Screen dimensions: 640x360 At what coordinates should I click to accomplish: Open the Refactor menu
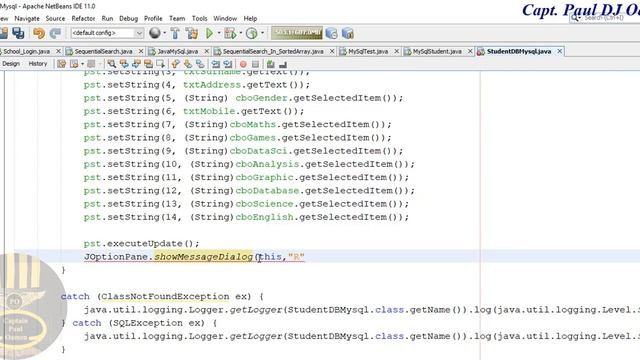(x=83, y=18)
